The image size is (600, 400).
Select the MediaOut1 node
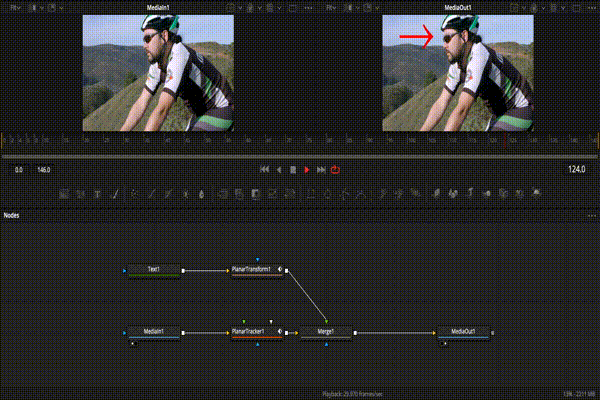pos(463,331)
